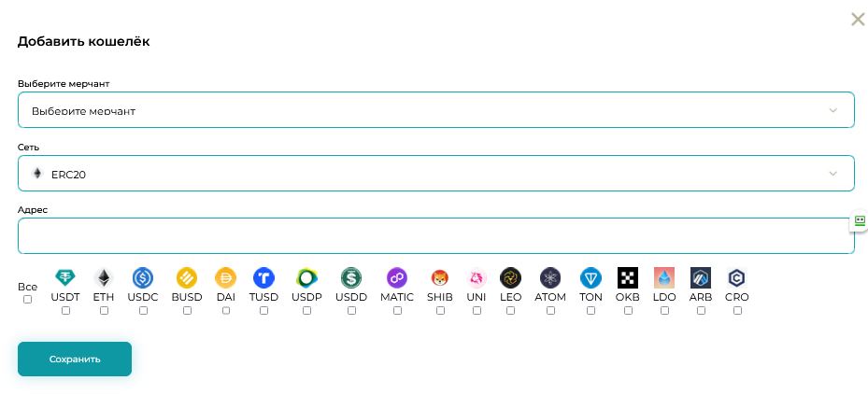Click the TON coin icon
Image resolution: width=868 pixels, height=395 pixels.
(591, 277)
